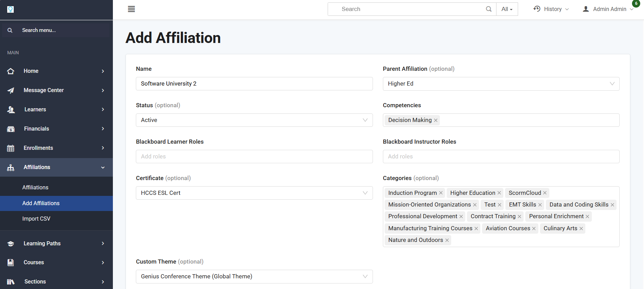Open the History menu
Viewport: 644px width, 289px height.
551,9
